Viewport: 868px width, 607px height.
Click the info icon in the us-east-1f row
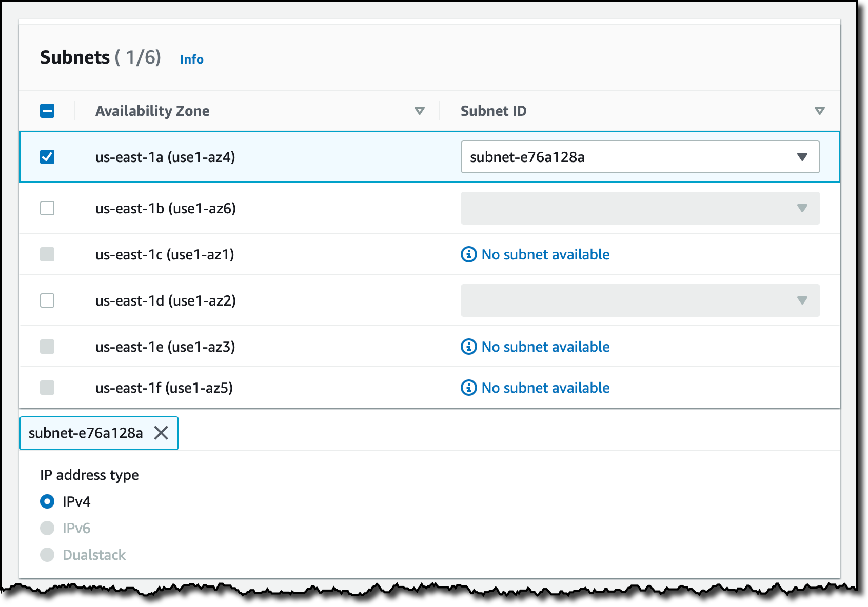[x=468, y=388]
